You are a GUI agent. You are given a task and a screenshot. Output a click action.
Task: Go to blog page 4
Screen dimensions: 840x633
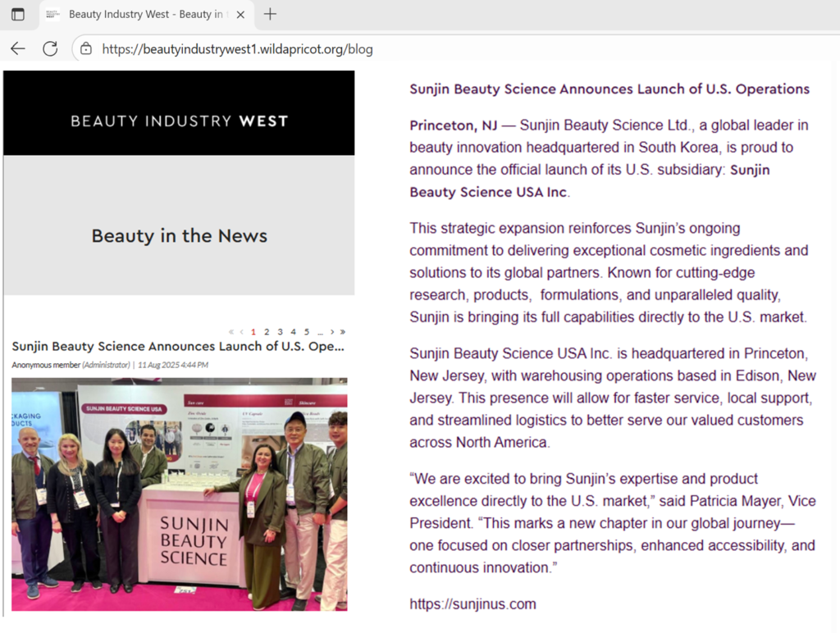tap(293, 332)
